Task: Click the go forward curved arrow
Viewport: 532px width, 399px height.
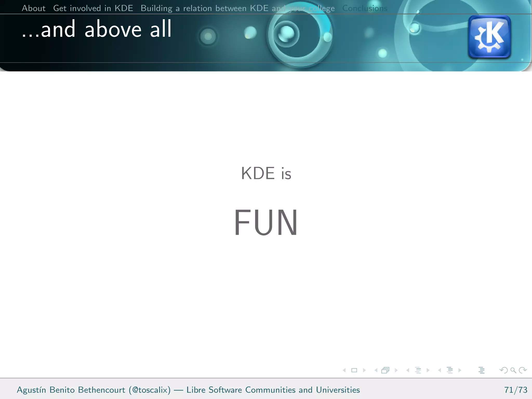Action: [523, 370]
